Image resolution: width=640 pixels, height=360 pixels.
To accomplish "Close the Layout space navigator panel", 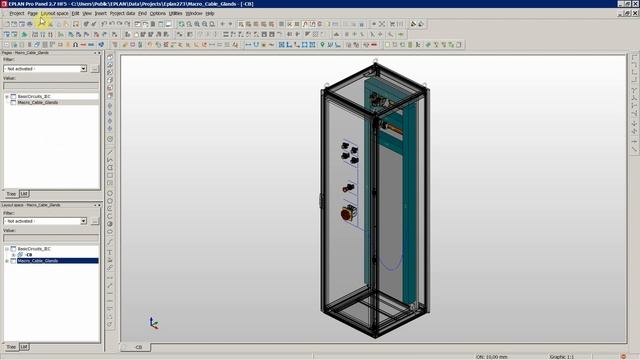I will (x=99, y=205).
